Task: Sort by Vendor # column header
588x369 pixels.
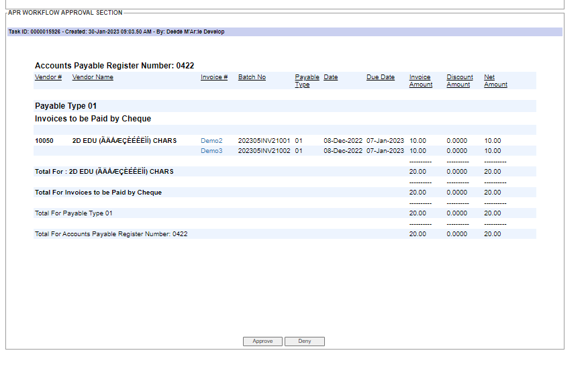Action: [48, 77]
